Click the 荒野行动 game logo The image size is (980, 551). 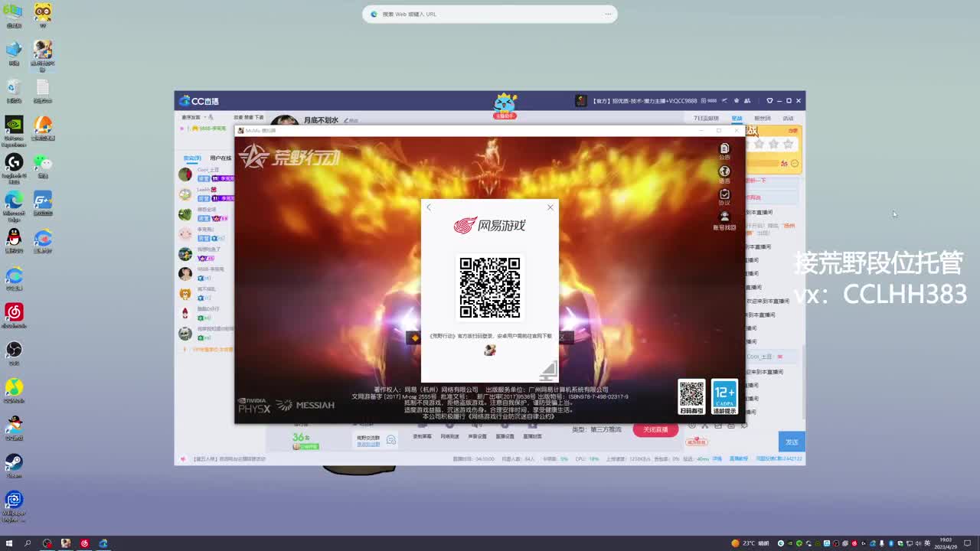(289, 157)
